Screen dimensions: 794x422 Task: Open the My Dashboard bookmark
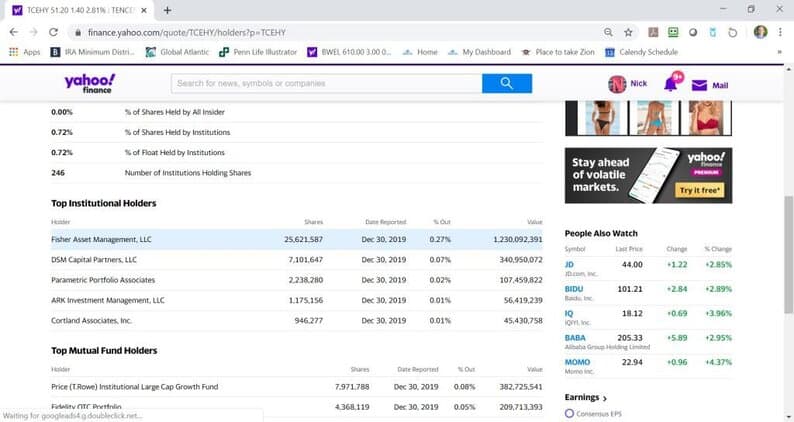pos(480,52)
